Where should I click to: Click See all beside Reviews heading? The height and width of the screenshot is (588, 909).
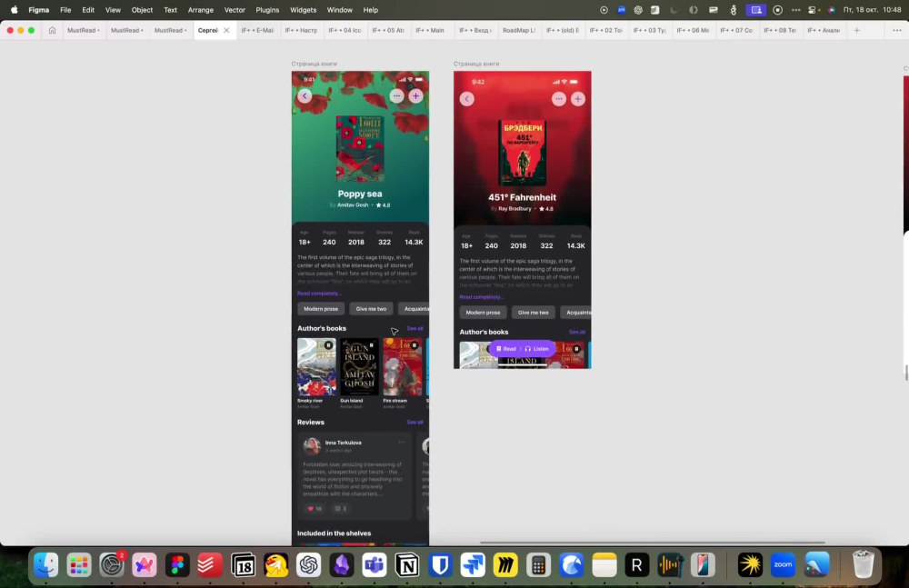point(415,423)
